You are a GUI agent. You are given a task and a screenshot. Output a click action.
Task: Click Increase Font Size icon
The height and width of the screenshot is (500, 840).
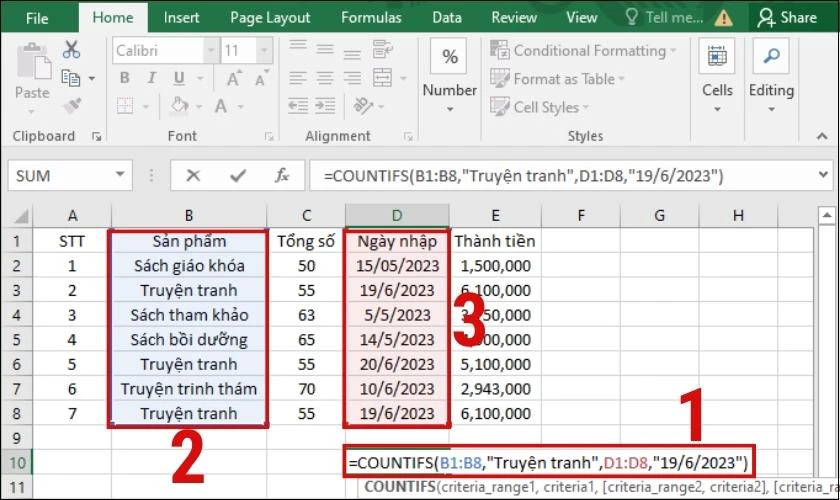pos(234,78)
